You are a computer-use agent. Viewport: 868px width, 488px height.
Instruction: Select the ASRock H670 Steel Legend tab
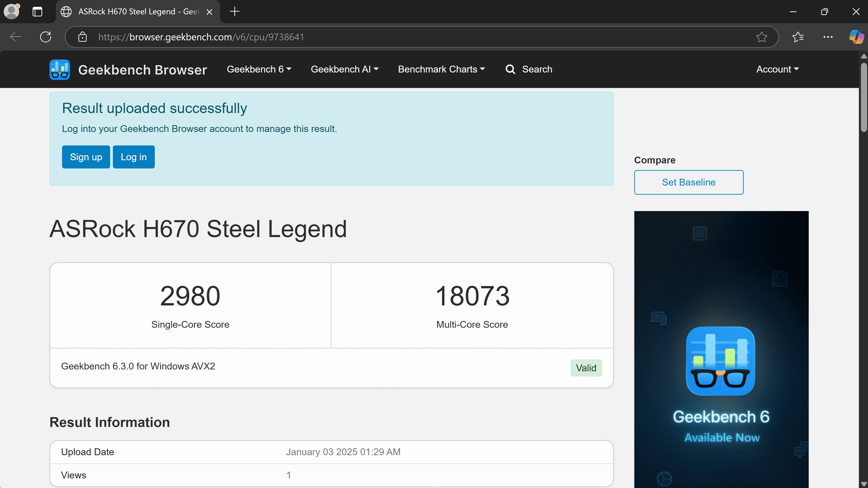[135, 12]
